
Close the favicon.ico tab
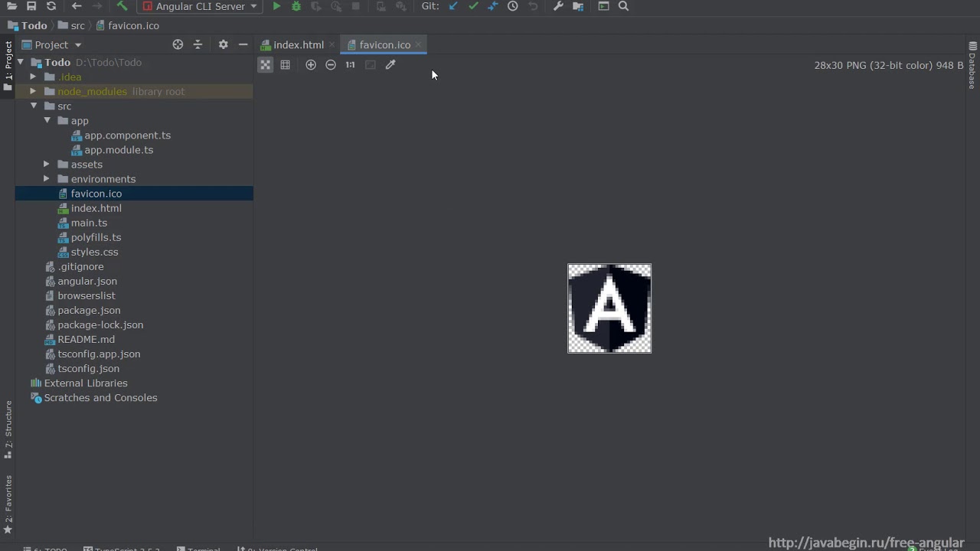pos(418,45)
